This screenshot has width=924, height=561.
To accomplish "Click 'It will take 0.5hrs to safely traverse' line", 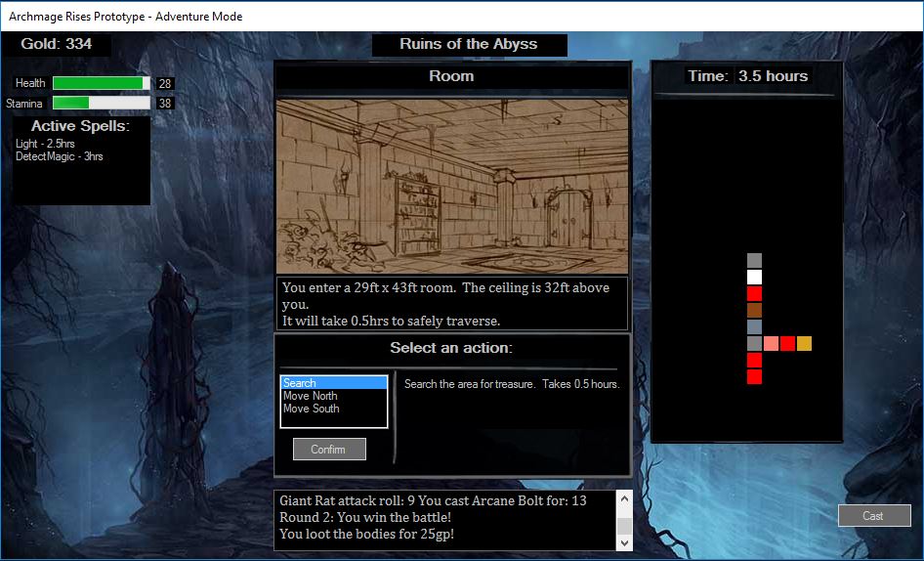I will [x=392, y=321].
